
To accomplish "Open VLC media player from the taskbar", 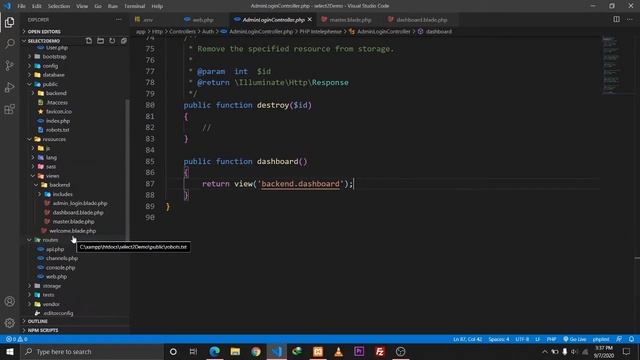I will [x=338, y=351].
